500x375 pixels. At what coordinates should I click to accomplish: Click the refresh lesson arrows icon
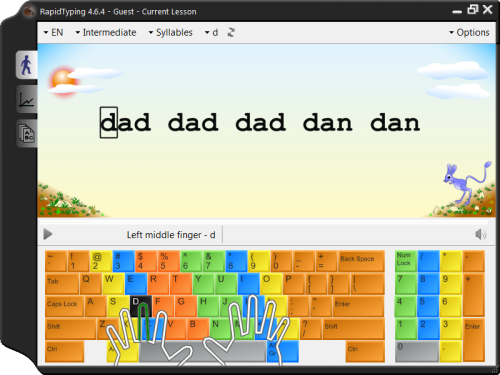click(231, 32)
